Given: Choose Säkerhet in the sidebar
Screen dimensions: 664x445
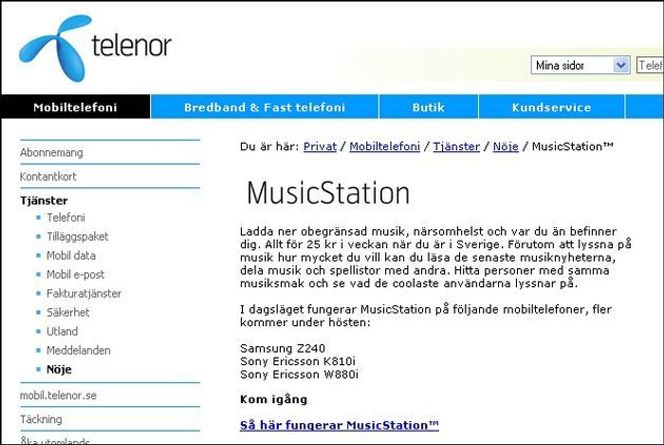Looking at the screenshot, I should click(x=68, y=312).
